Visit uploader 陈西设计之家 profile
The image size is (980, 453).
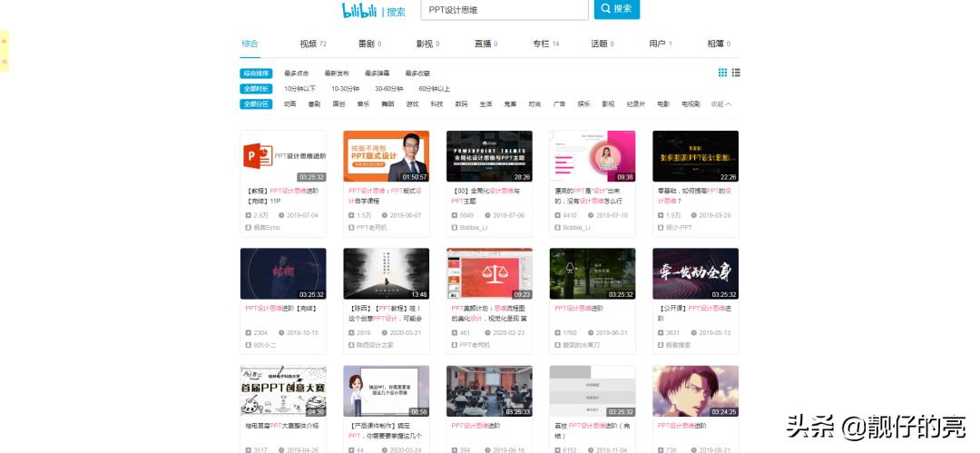click(375, 345)
